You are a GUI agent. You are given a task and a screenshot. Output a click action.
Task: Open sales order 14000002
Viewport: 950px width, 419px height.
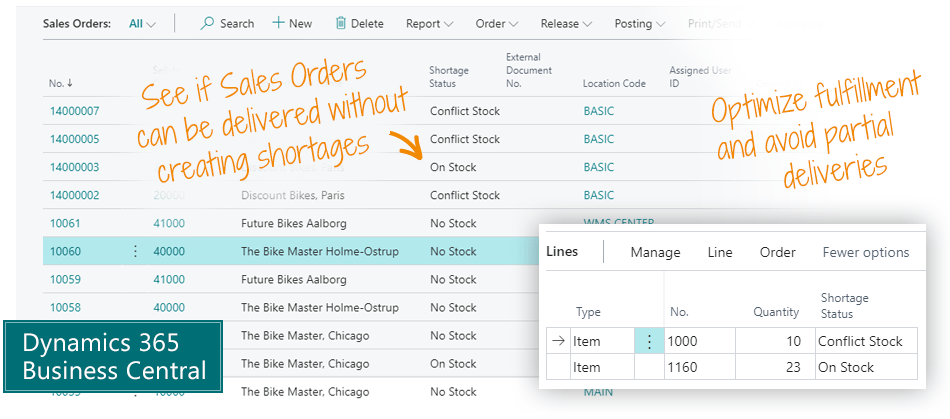point(74,195)
